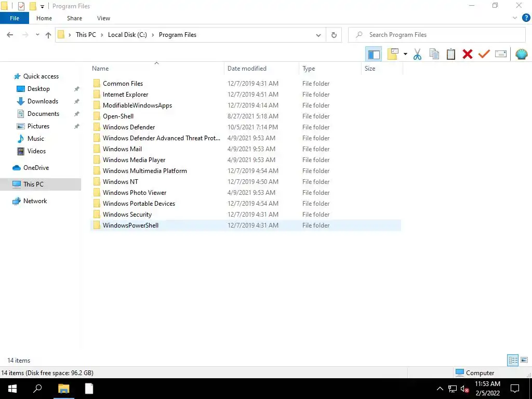This screenshot has height=399, width=532.
Task: Expand the chevron after Local Disk (C:) breadcrumb
Action: 153,35
